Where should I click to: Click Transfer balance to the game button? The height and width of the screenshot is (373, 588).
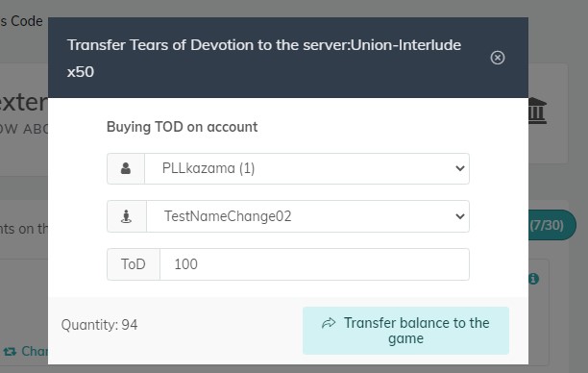pos(405,331)
